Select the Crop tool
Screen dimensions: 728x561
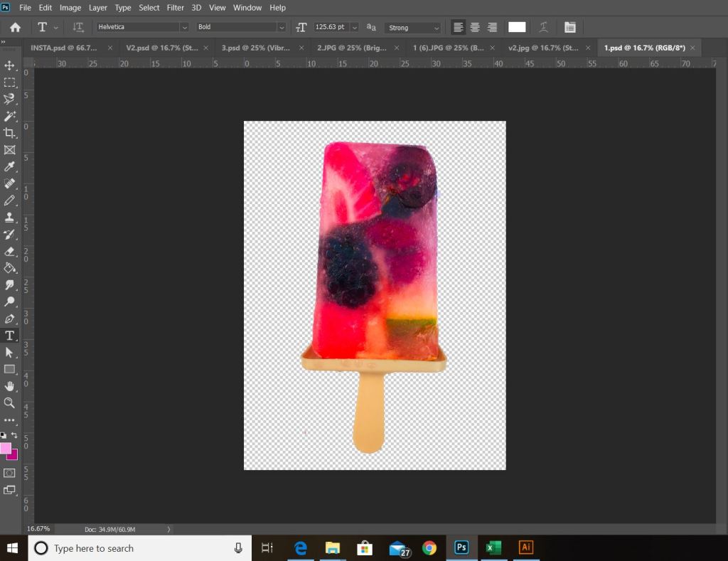coord(10,133)
